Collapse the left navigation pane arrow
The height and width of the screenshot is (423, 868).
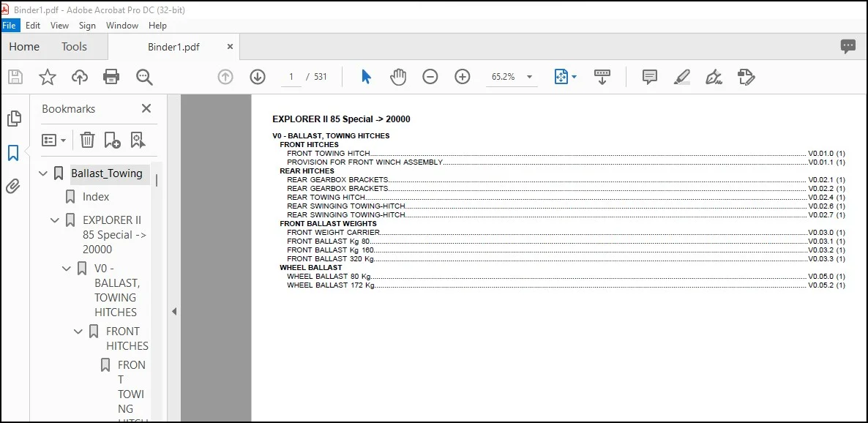click(174, 312)
